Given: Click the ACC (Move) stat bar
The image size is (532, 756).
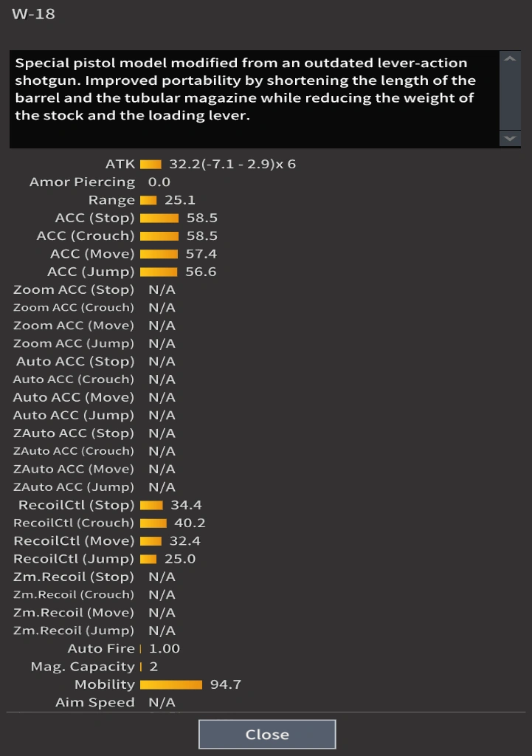Looking at the screenshot, I should pyautogui.click(x=159, y=254).
